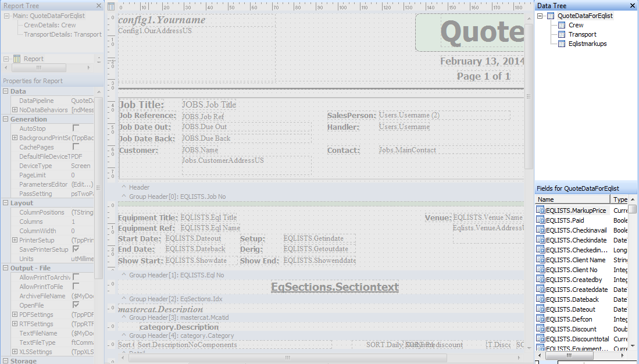Click the EQLISTS.Paid field icon
The image size is (639, 364).
tap(540, 220)
